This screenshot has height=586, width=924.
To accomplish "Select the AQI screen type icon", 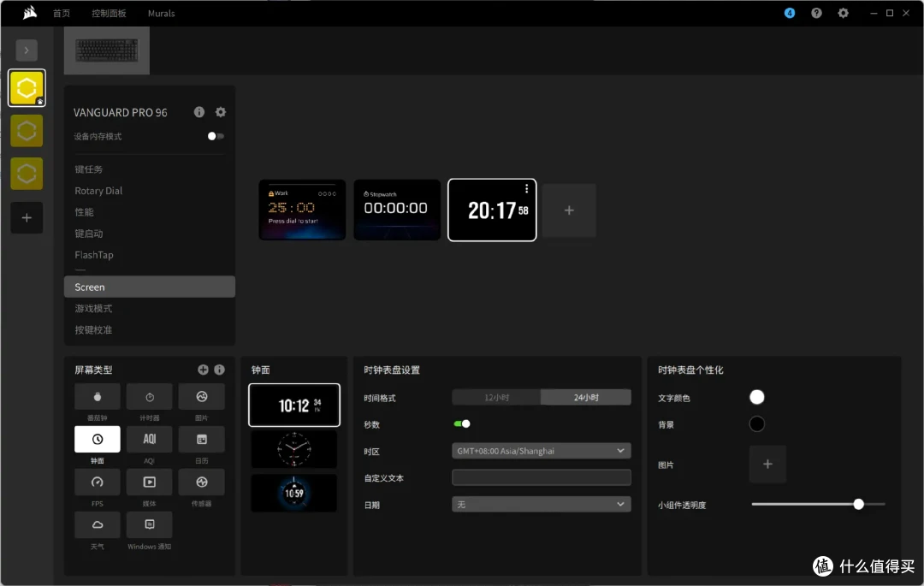I will coord(149,440).
